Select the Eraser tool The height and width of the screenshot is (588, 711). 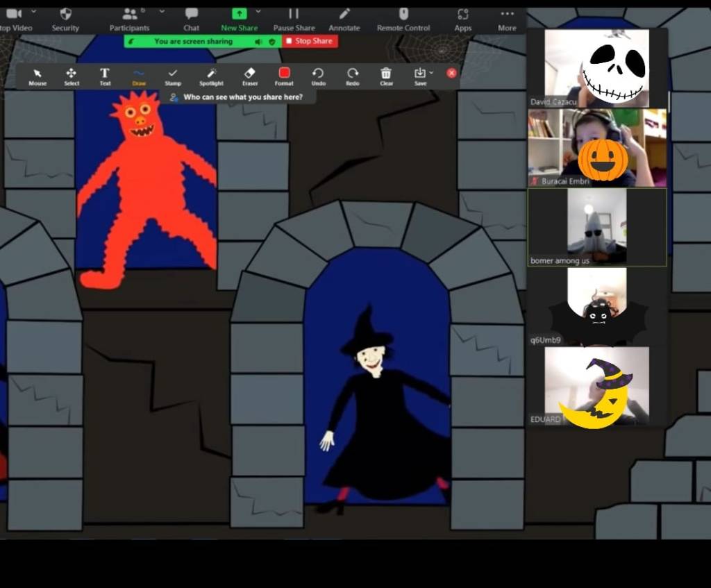[x=250, y=76]
